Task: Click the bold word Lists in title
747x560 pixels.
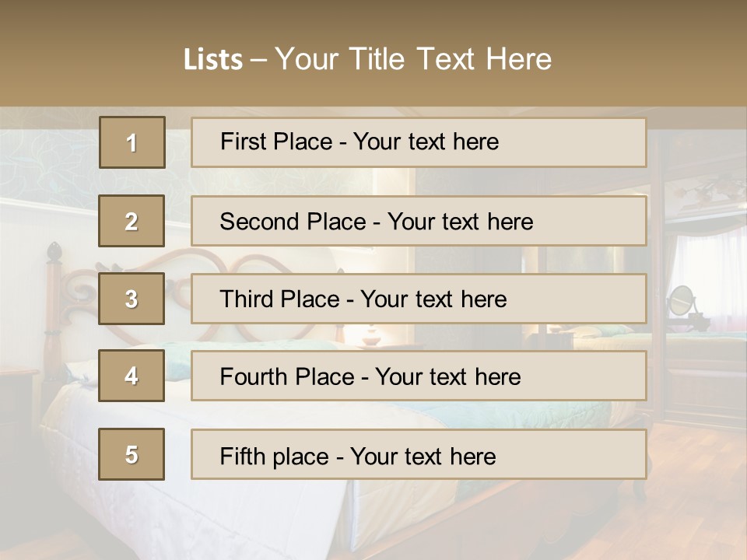Action: coord(213,60)
